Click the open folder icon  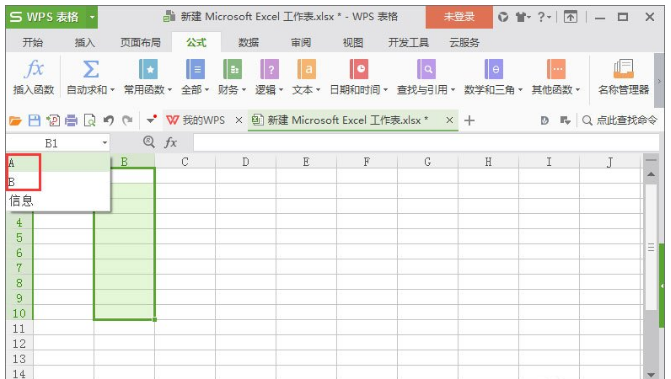click(x=15, y=121)
